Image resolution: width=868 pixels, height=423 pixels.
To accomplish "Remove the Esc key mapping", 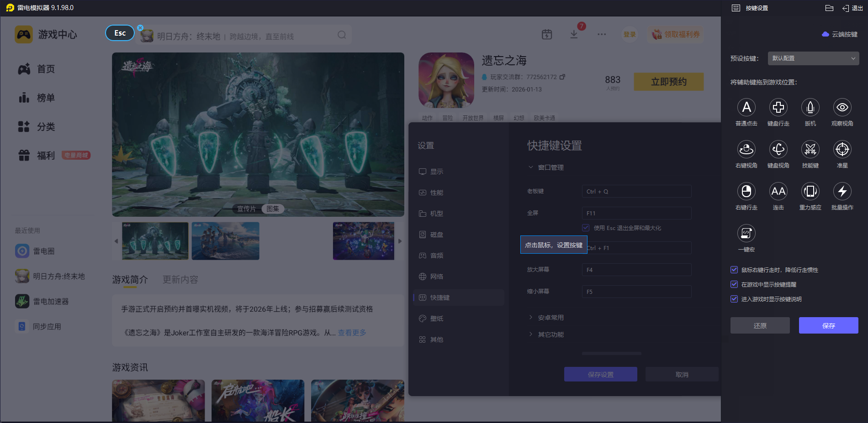I will tap(140, 28).
